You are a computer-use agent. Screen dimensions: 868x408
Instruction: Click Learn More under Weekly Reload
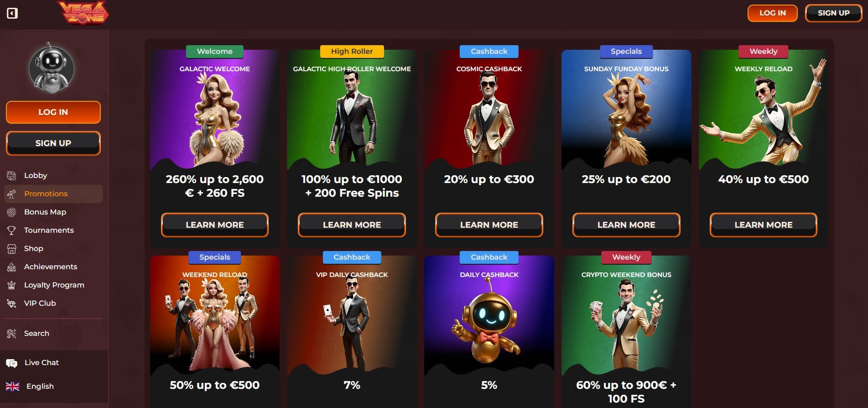(x=763, y=225)
